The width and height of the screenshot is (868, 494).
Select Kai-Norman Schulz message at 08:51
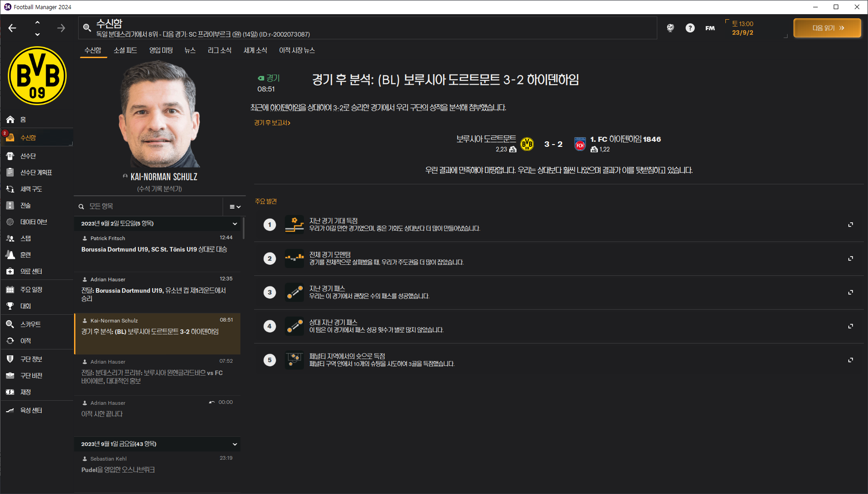[x=157, y=334]
